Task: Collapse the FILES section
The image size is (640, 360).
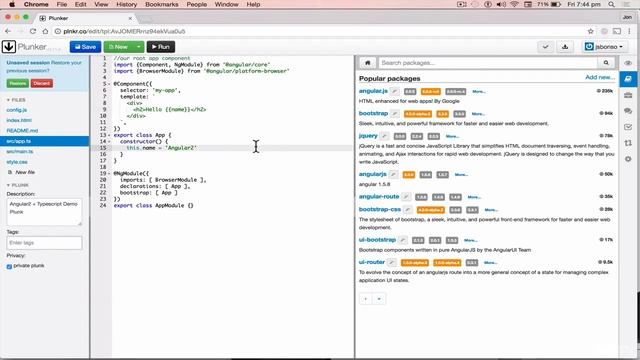Action: coord(16,100)
